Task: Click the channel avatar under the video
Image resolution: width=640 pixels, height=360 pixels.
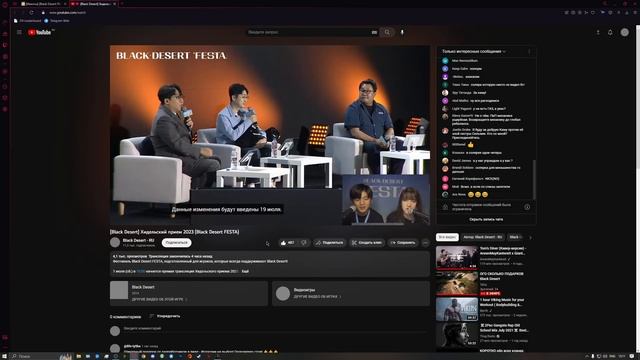Action: [115, 242]
